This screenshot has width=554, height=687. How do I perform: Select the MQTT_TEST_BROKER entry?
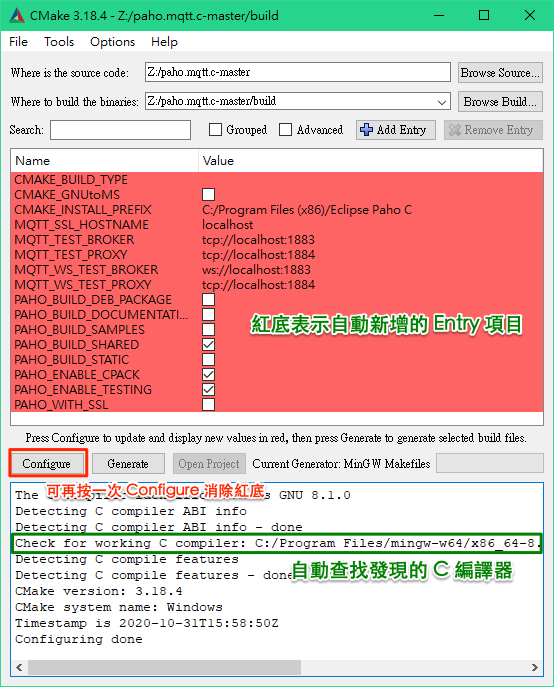[x=75, y=240]
